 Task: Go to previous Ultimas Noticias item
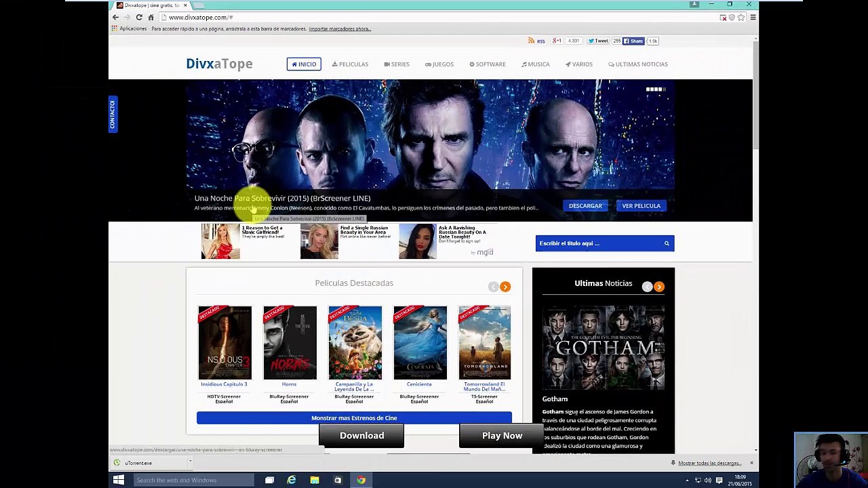coord(648,287)
